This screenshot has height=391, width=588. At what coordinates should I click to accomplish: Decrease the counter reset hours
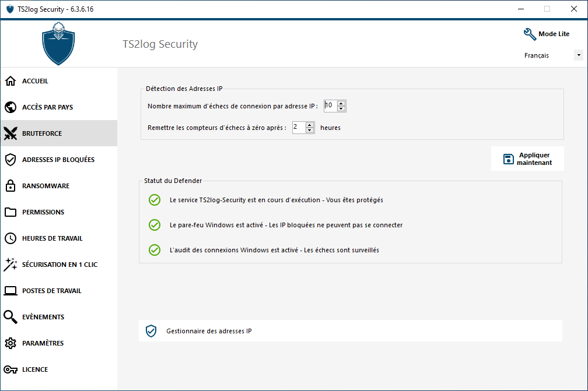tap(310, 131)
